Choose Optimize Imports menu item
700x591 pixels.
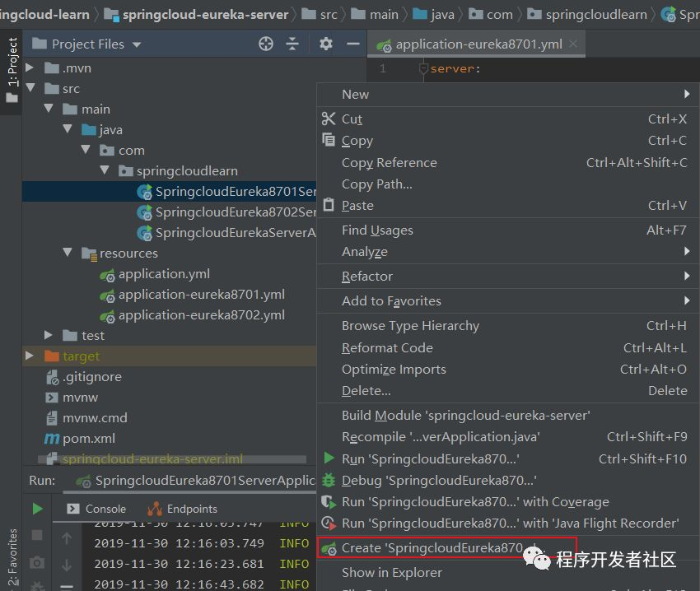click(x=508, y=369)
